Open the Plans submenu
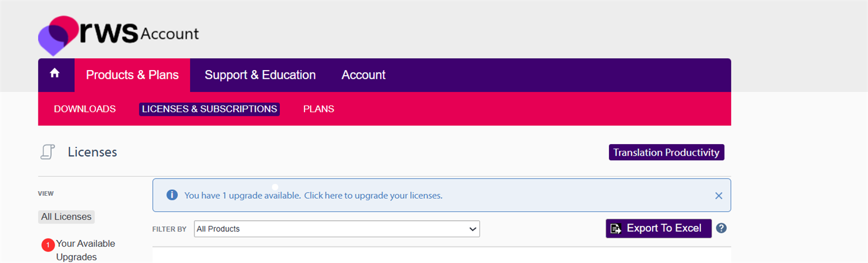 [319, 109]
